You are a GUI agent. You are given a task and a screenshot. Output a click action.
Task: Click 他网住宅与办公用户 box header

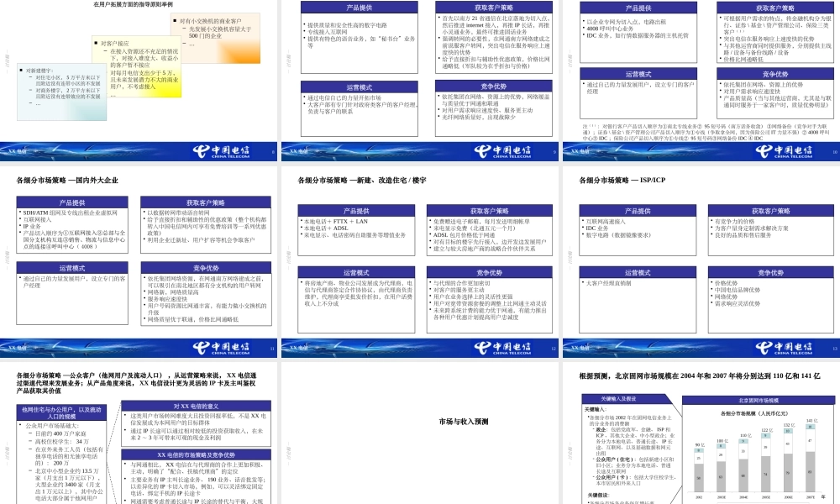(61, 412)
